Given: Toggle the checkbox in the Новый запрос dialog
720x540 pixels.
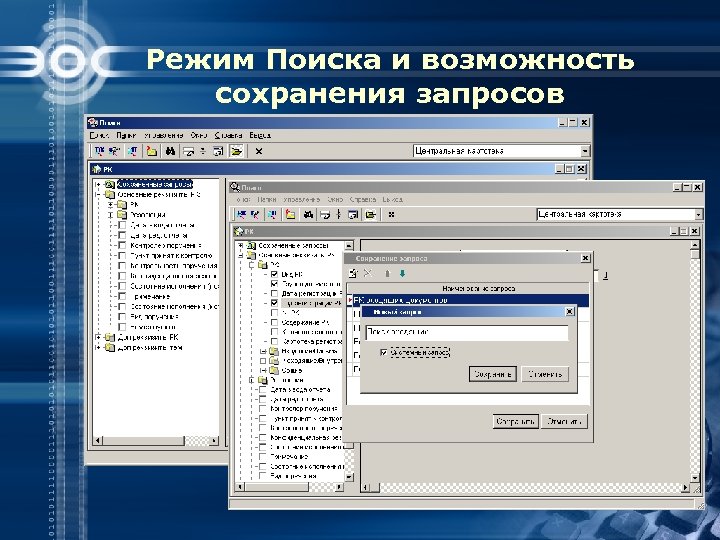Looking at the screenshot, I should [x=384, y=353].
